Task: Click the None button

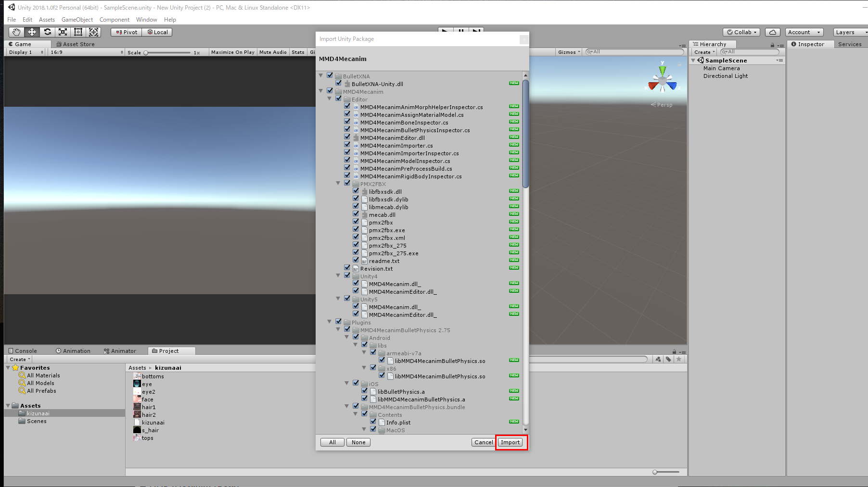Action: (358, 442)
